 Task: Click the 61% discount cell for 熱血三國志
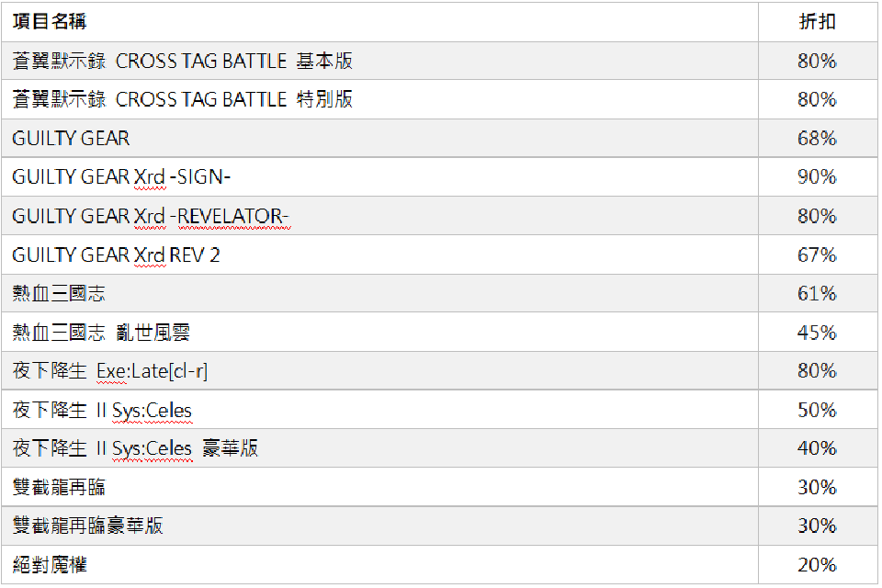817,294
